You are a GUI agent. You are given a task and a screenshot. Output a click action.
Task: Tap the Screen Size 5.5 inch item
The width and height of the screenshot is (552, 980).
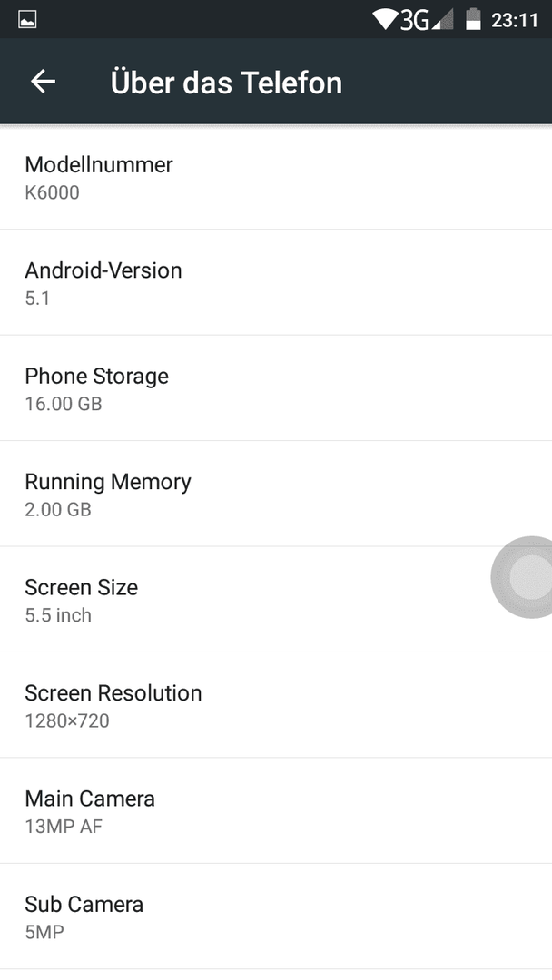pyautogui.click(x=276, y=600)
